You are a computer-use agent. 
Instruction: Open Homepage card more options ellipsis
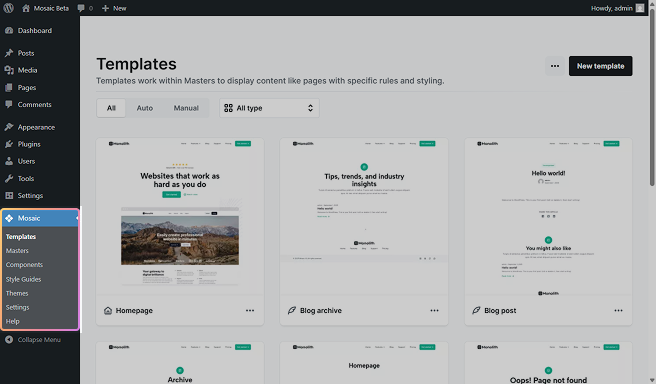coord(250,310)
